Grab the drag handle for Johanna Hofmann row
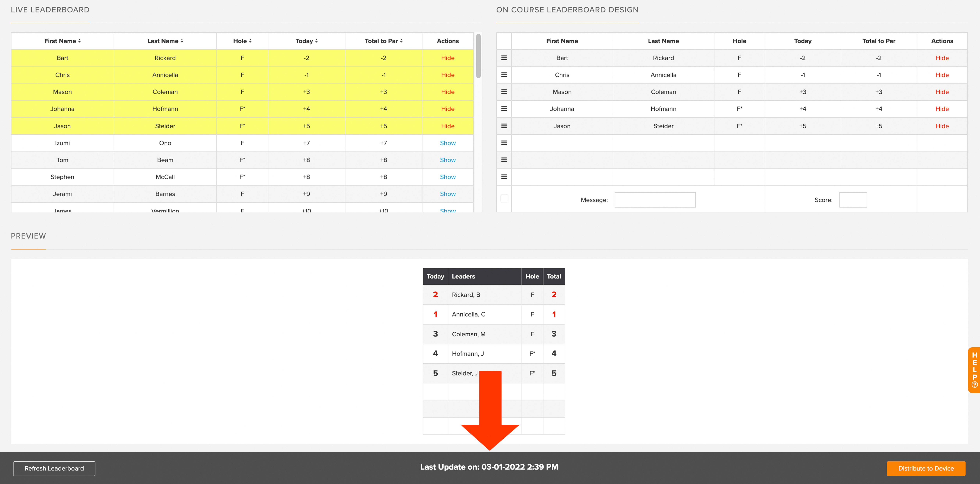The height and width of the screenshot is (484, 980). pos(504,109)
